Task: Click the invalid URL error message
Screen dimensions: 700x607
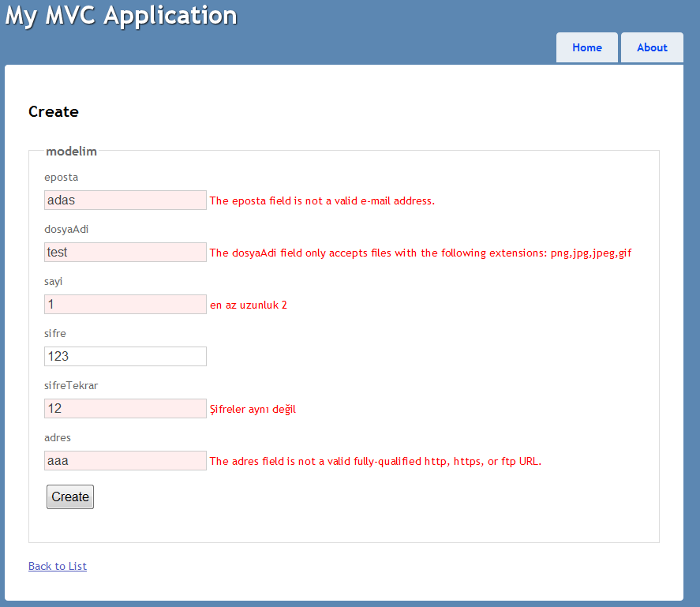Action: [x=376, y=462]
